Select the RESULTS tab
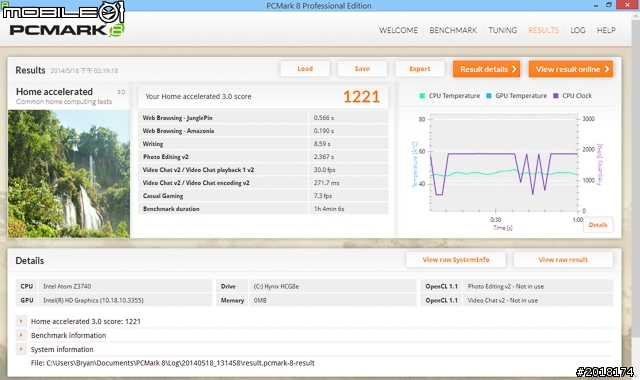This screenshot has height=380, width=640. [x=543, y=30]
